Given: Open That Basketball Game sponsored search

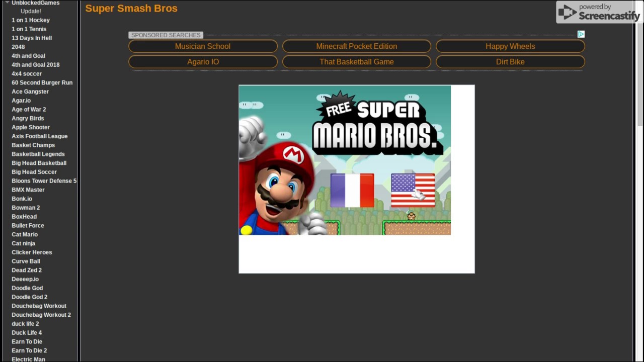Looking at the screenshot, I should pos(357,62).
